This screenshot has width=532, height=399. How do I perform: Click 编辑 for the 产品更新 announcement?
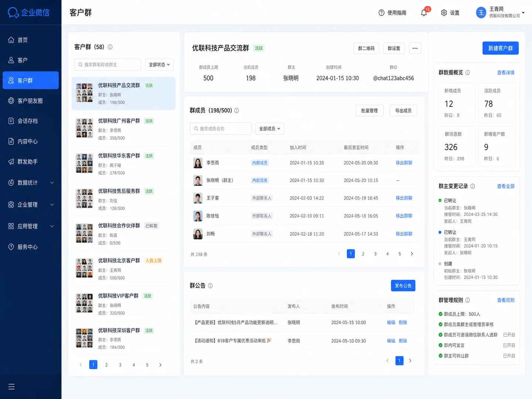pyautogui.click(x=391, y=323)
